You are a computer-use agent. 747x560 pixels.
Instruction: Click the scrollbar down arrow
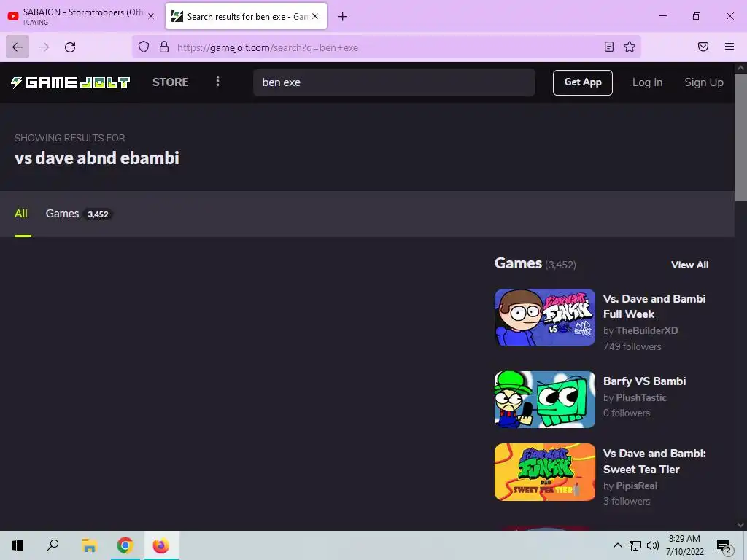[740, 525]
